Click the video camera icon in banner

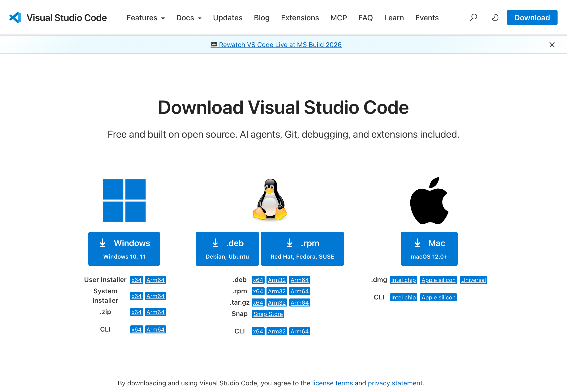pyautogui.click(x=214, y=44)
